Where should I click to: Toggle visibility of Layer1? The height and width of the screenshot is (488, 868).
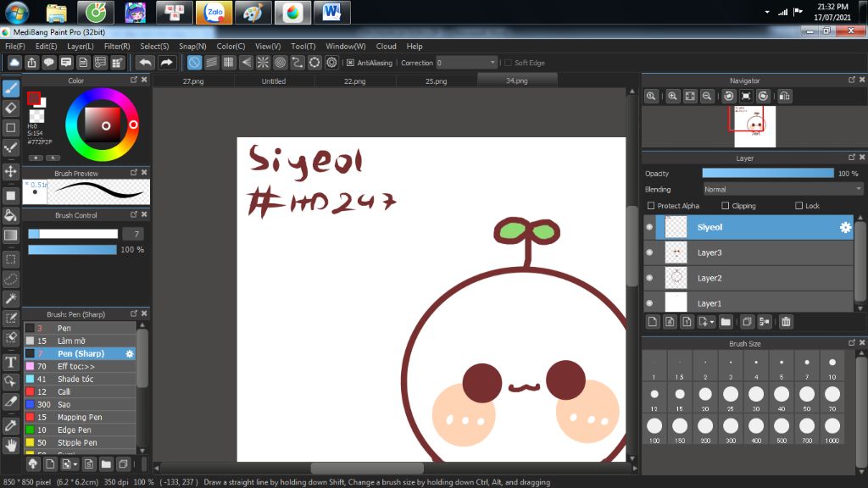(x=649, y=303)
